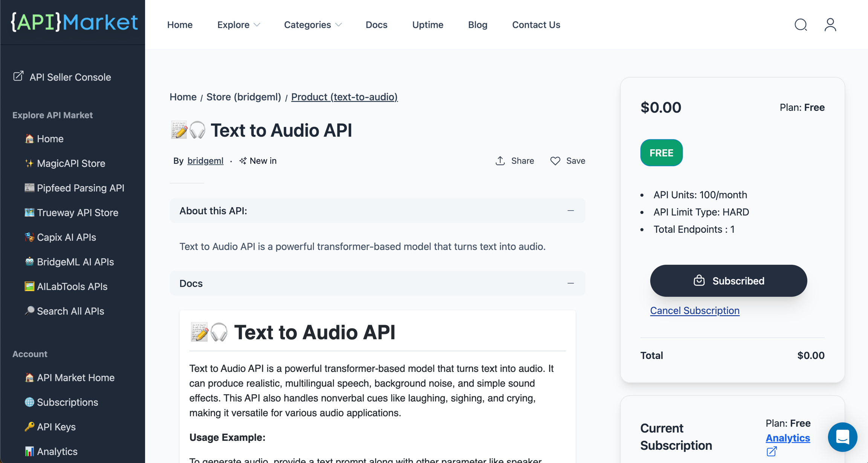Open the bridgeml author link
Screen dimensions: 868x463
205,161
